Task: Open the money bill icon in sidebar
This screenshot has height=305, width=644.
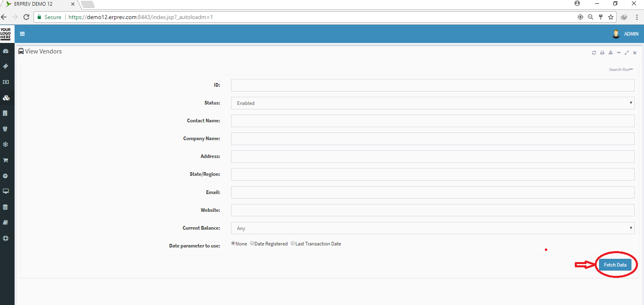Action: 6,82
